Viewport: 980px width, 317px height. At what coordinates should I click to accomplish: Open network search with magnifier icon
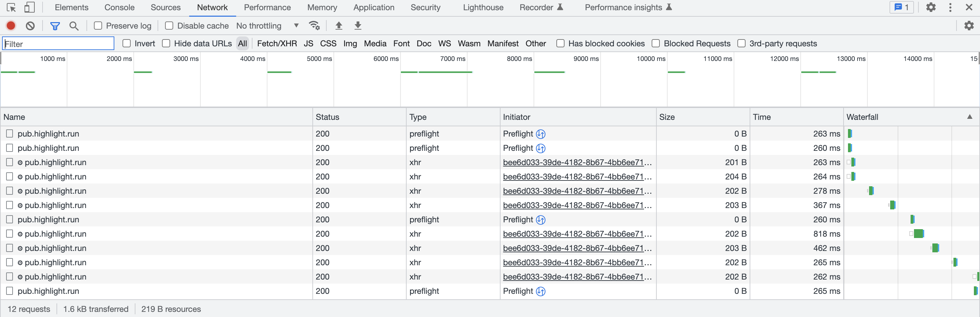(74, 26)
